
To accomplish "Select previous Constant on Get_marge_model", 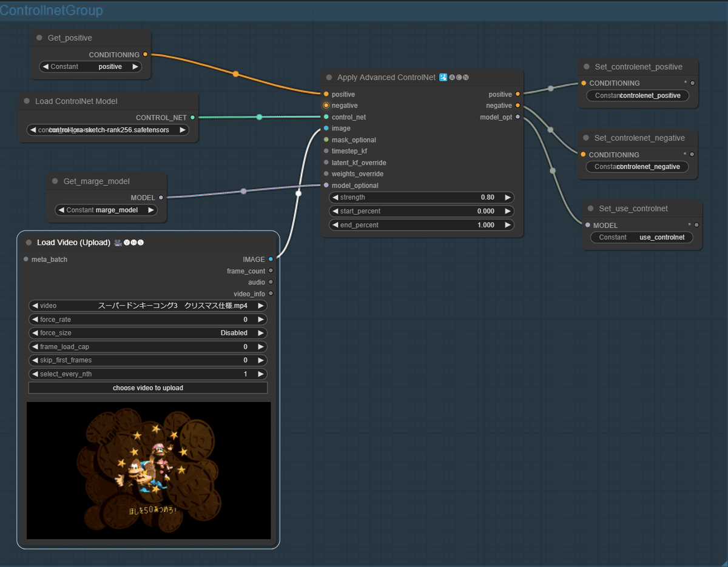I will (x=61, y=210).
